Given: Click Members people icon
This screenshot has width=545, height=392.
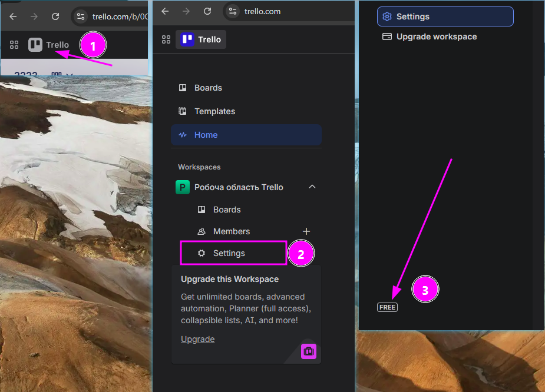Looking at the screenshot, I should [202, 231].
